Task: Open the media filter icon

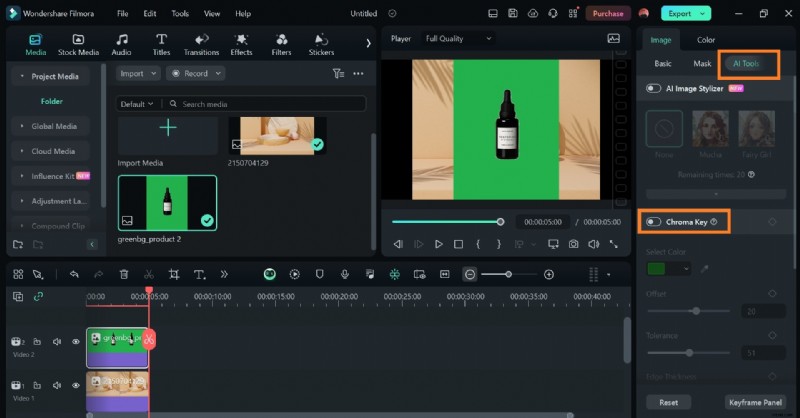Action: 338,73
